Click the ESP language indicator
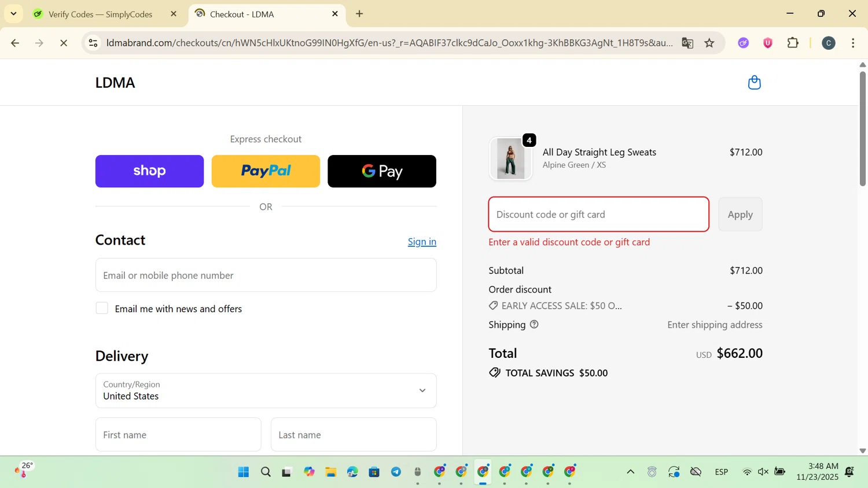 point(722,472)
